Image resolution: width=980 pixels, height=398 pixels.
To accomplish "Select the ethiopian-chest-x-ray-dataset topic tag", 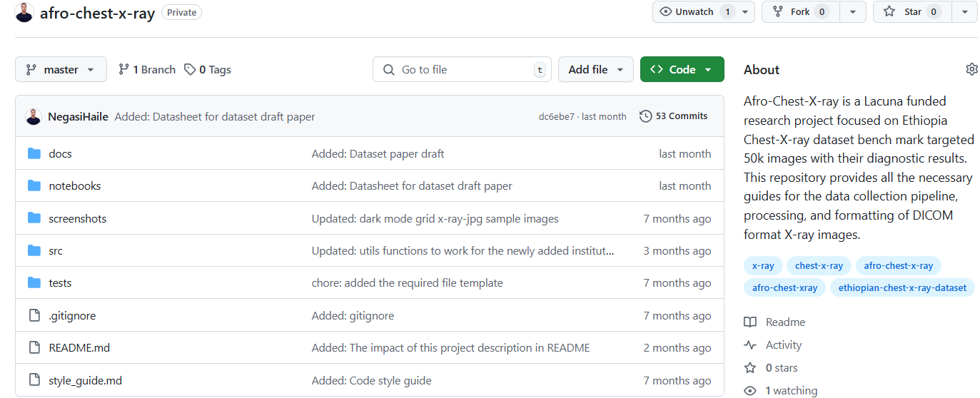I will tap(902, 287).
